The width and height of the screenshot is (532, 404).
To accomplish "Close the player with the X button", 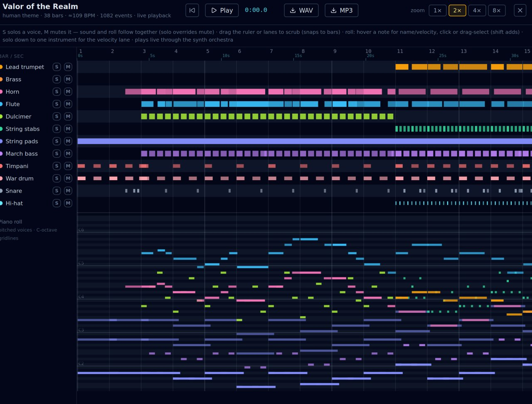I will point(520,10).
